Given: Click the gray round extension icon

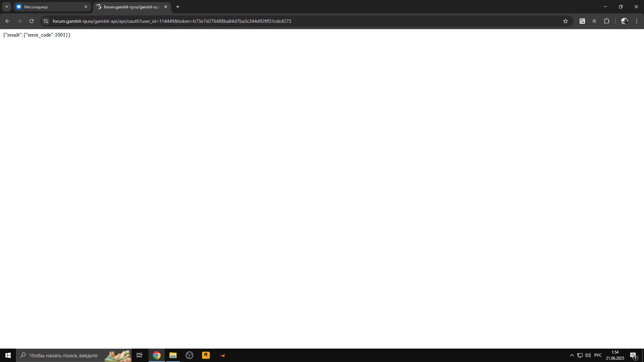Looking at the screenshot, I should point(594,21).
